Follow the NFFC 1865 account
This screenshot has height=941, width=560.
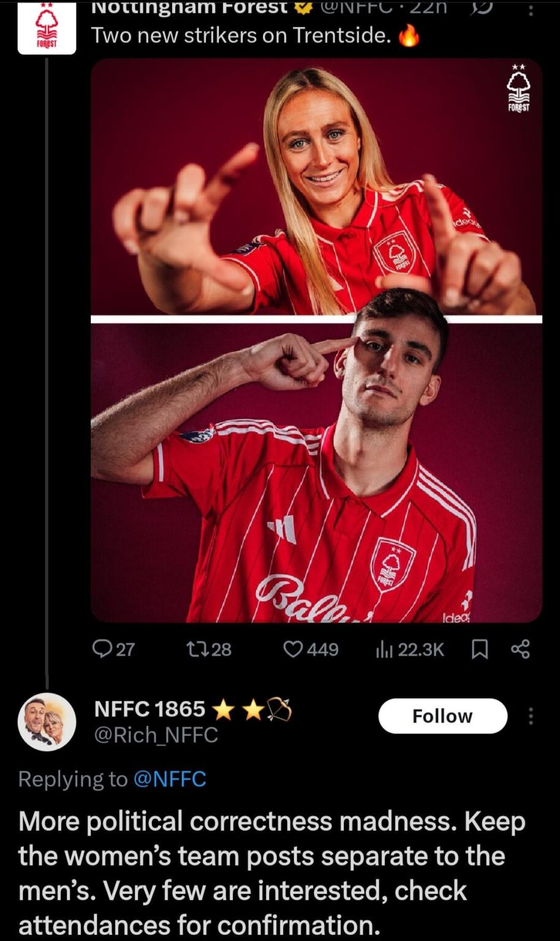point(442,716)
